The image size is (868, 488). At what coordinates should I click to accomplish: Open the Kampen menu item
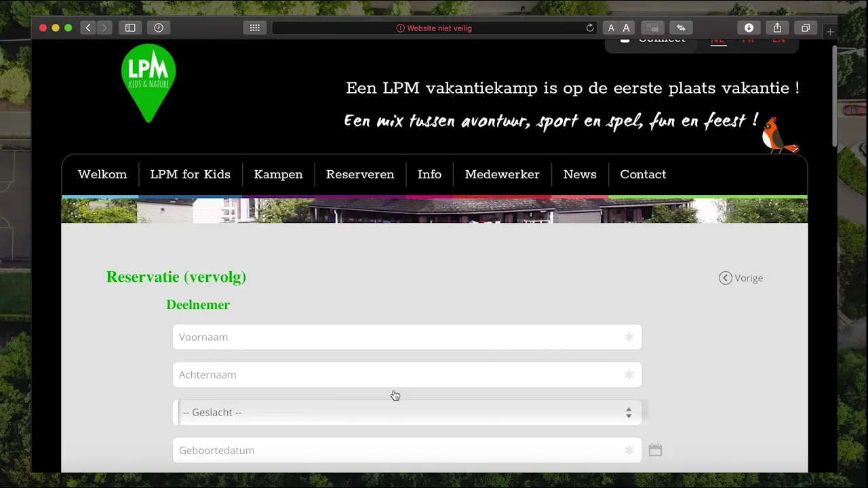278,174
